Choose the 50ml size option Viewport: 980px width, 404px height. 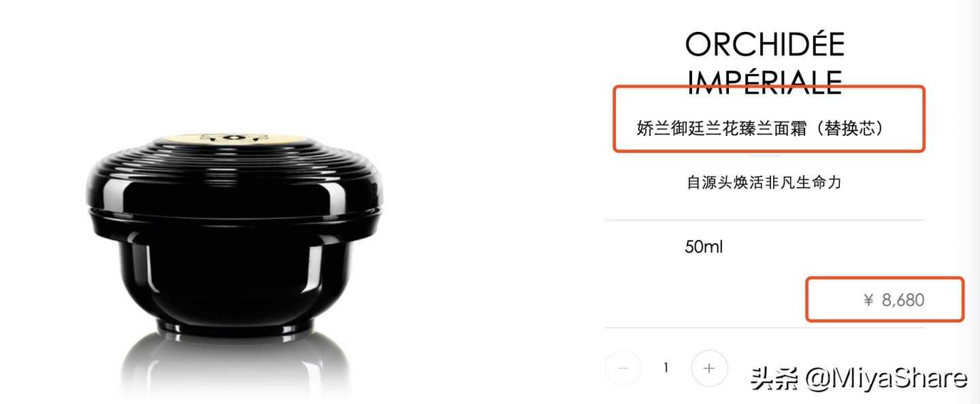coord(704,246)
